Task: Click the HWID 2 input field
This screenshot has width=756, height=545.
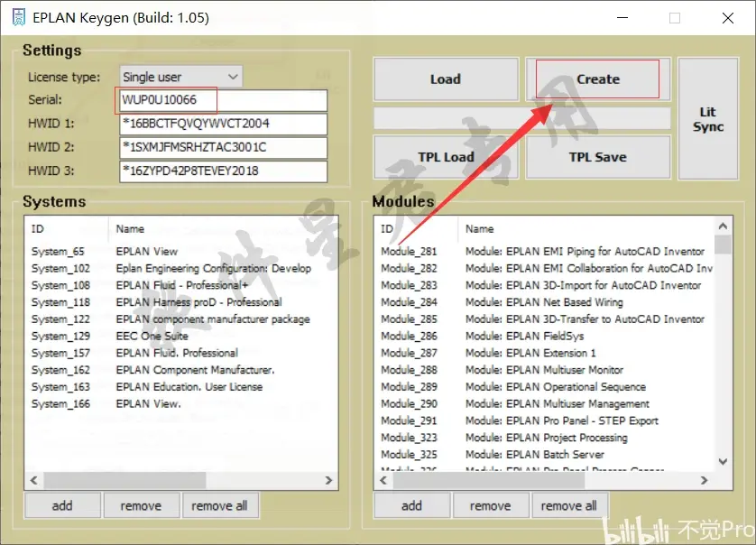Action: (223, 147)
